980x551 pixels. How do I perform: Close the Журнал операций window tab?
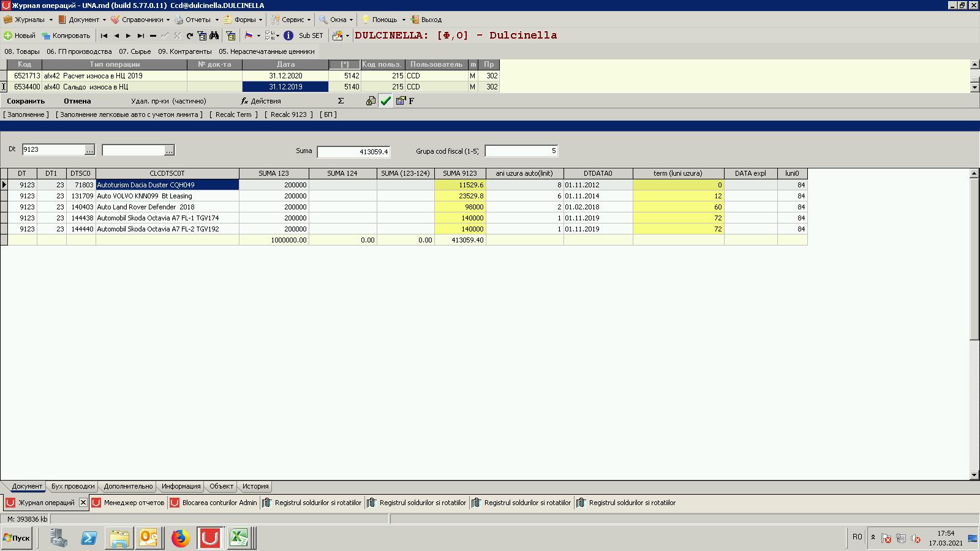coord(83,503)
